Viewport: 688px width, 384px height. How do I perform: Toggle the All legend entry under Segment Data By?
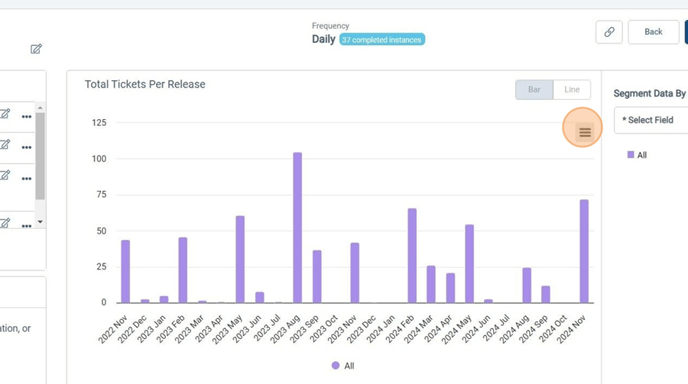(637, 155)
